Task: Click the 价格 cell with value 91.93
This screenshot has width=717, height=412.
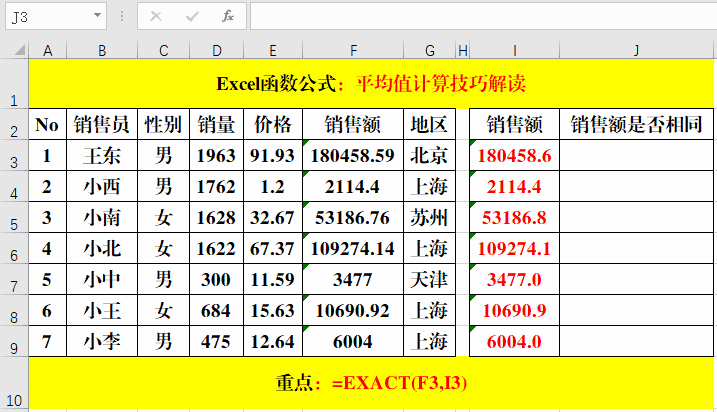Action: pos(273,155)
